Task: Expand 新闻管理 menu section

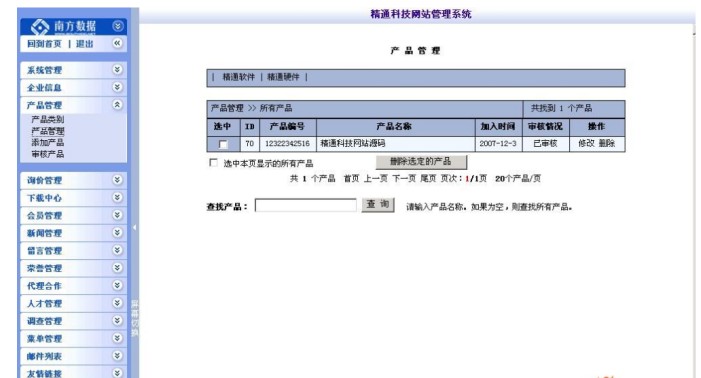Action: pos(73,233)
